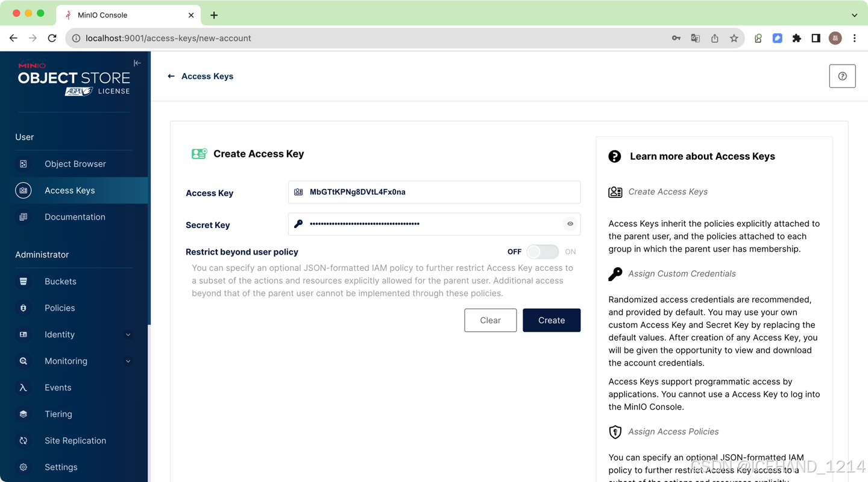Click the Access Key input field
This screenshot has height=482, width=868.
pos(434,192)
